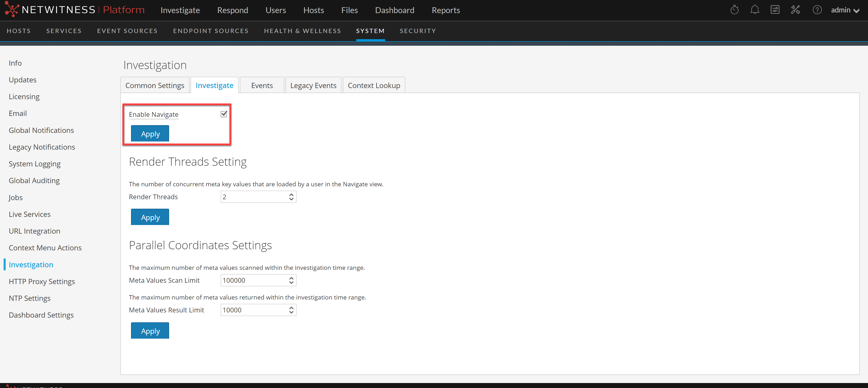Uncheck the Enable Navigate checkbox
The image size is (868, 388).
[x=224, y=114]
